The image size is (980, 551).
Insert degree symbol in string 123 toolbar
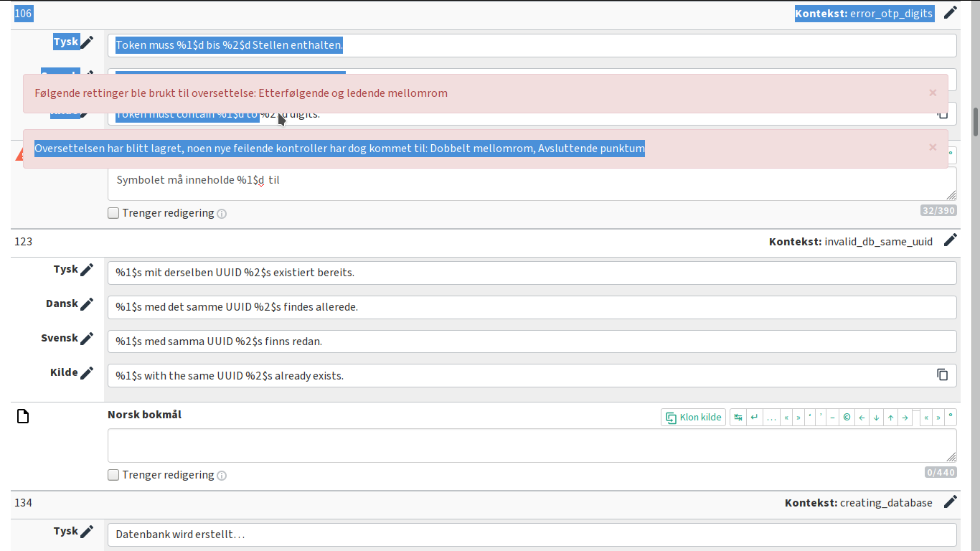pyautogui.click(x=951, y=417)
